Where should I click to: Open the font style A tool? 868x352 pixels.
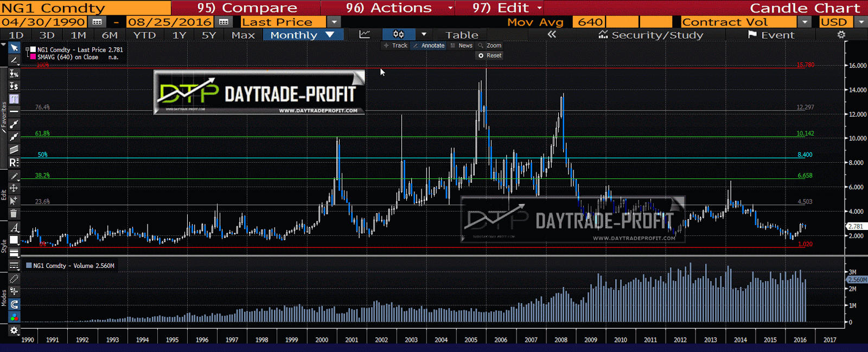pyautogui.click(x=14, y=227)
